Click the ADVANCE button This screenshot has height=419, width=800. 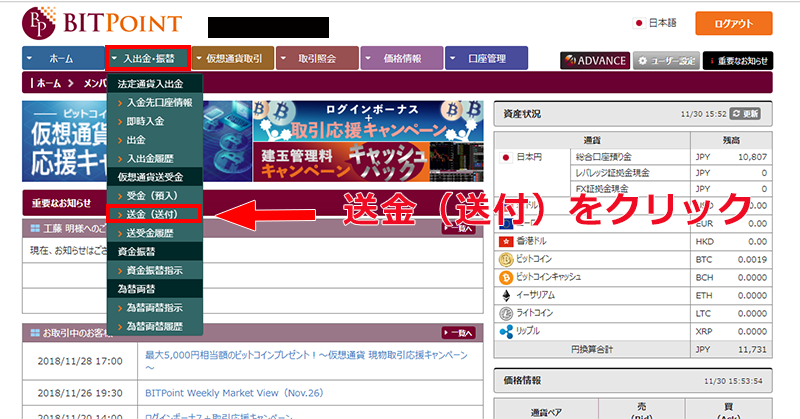click(x=595, y=61)
